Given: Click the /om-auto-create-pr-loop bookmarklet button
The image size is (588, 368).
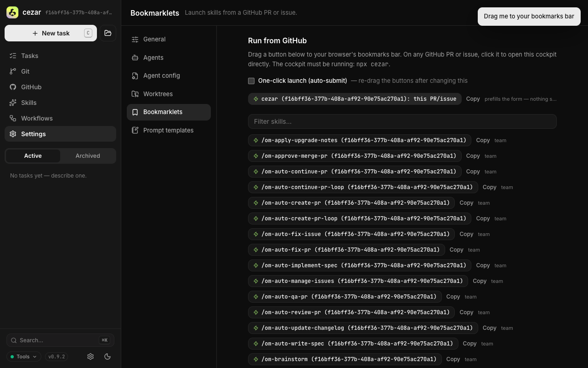Looking at the screenshot, I should tap(360, 218).
